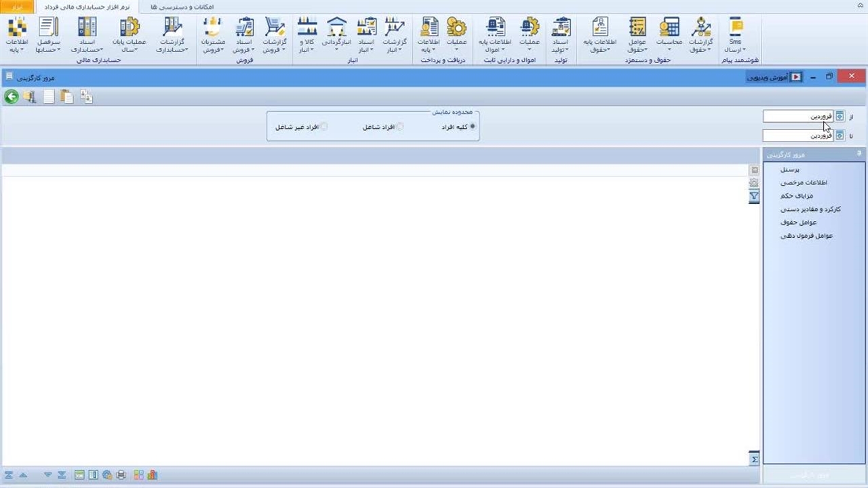Click the sigma sum icon at grid corner

click(x=754, y=460)
